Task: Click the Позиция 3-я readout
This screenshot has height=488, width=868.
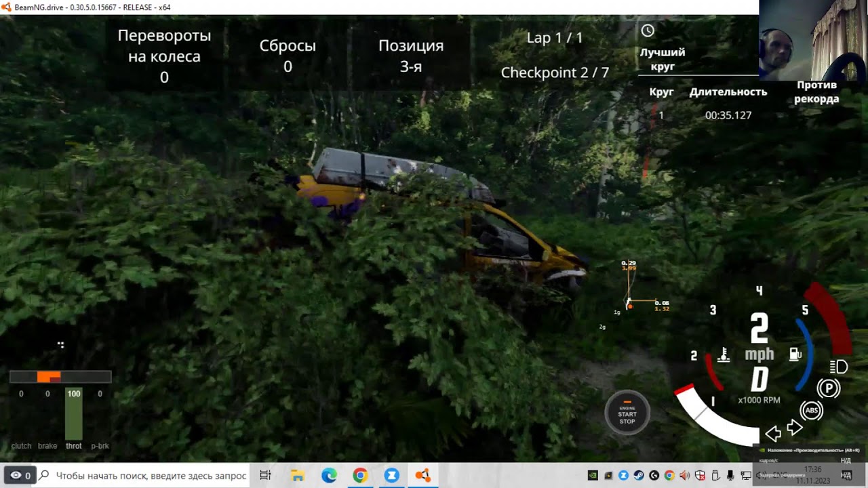Action: click(x=411, y=56)
